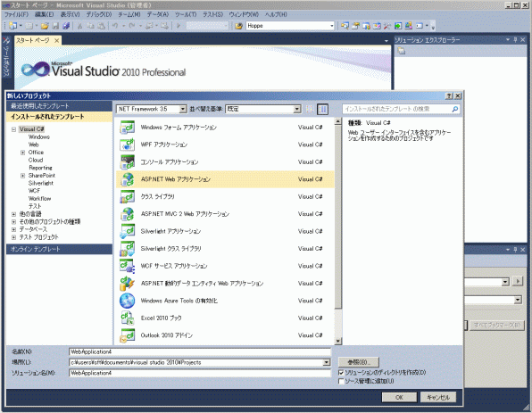The width and height of the screenshot is (532, 413).
Task: Click the ソリューション名 input field
Action: (x=200, y=373)
